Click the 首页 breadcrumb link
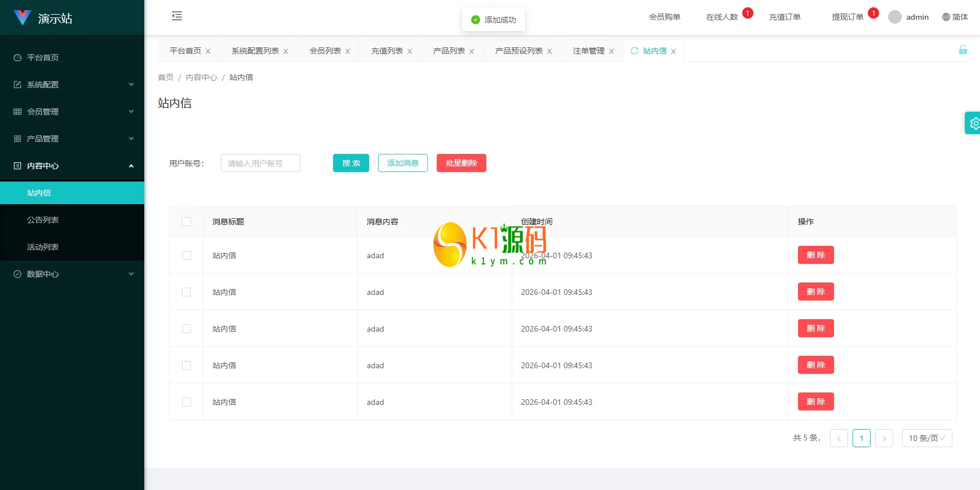 coord(166,77)
